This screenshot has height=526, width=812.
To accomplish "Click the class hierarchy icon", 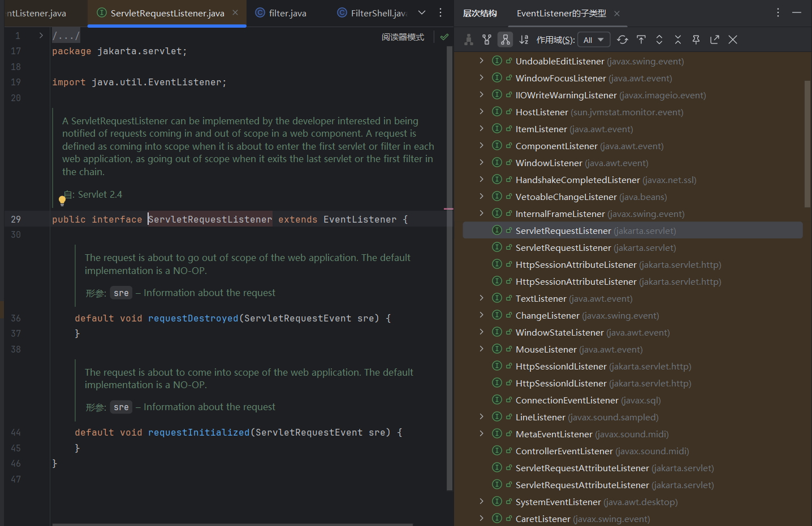I will 468,40.
